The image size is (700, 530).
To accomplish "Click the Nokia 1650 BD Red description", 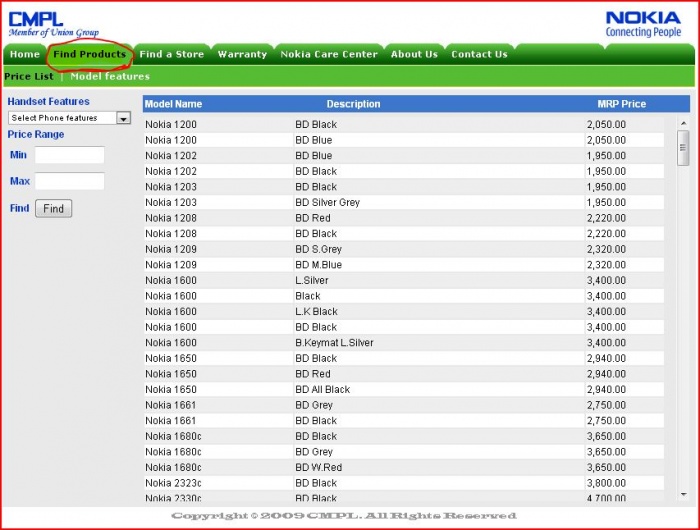I will coord(313,374).
